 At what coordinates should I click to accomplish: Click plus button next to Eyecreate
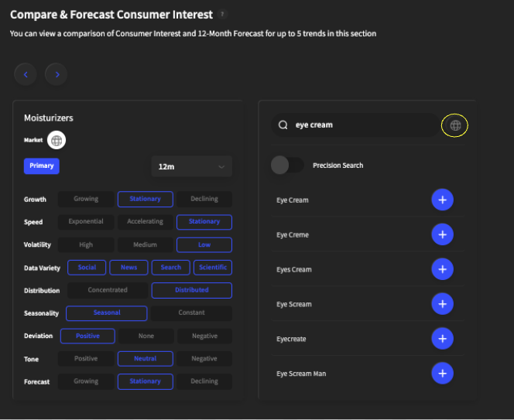tap(442, 339)
